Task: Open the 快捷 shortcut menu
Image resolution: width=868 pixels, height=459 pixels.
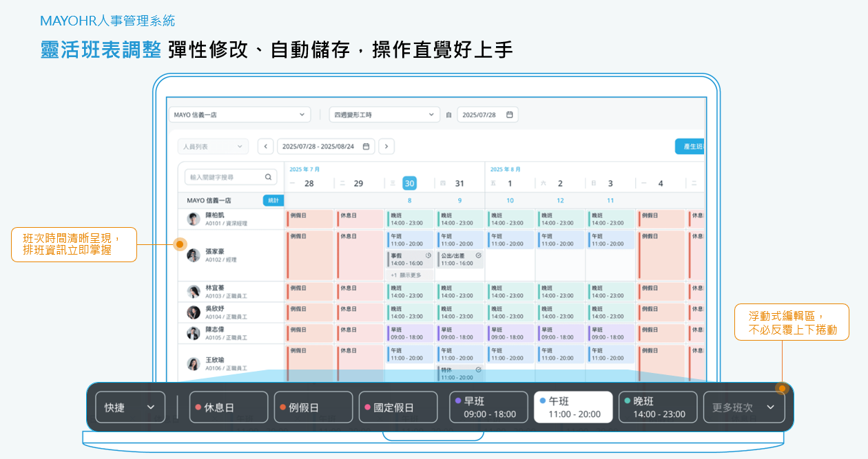Action: pyautogui.click(x=130, y=407)
